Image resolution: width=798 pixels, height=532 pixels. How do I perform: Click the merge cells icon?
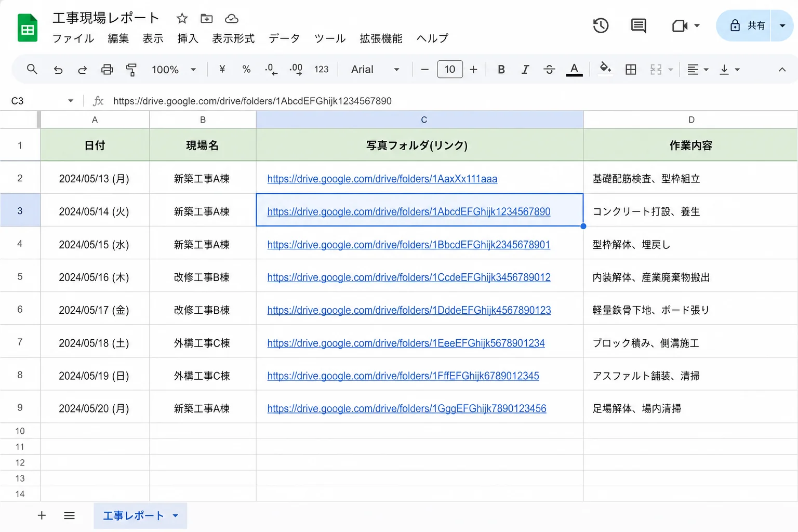click(x=656, y=70)
